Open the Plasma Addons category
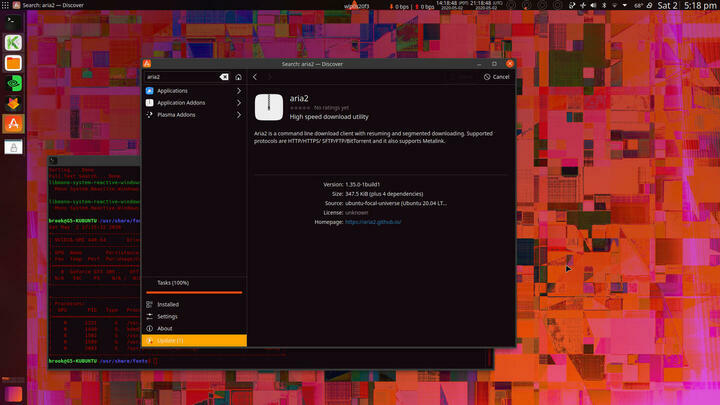The width and height of the screenshot is (720, 405). (194, 115)
